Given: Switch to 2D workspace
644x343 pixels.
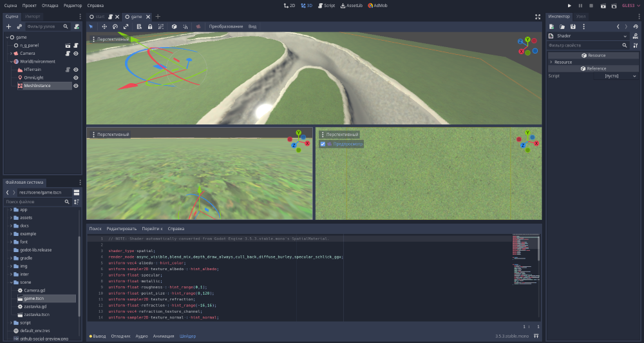Looking at the screenshot, I should click(289, 5).
